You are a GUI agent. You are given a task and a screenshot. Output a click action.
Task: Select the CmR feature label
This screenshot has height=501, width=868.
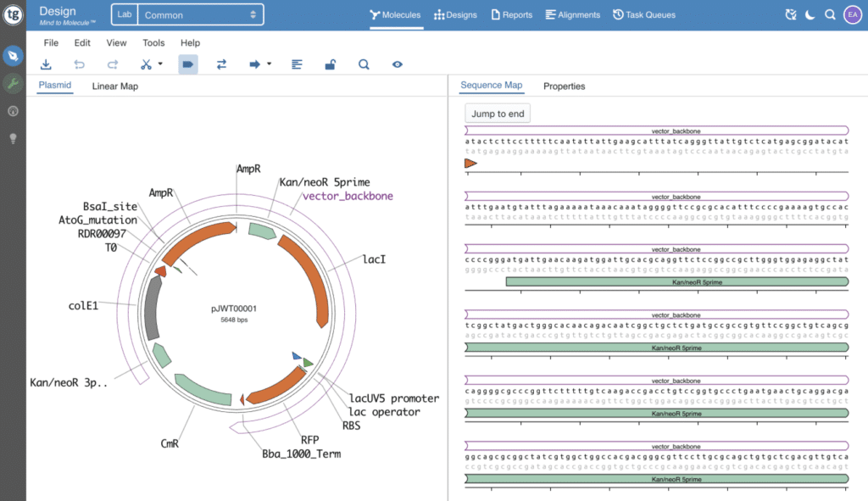pos(170,443)
